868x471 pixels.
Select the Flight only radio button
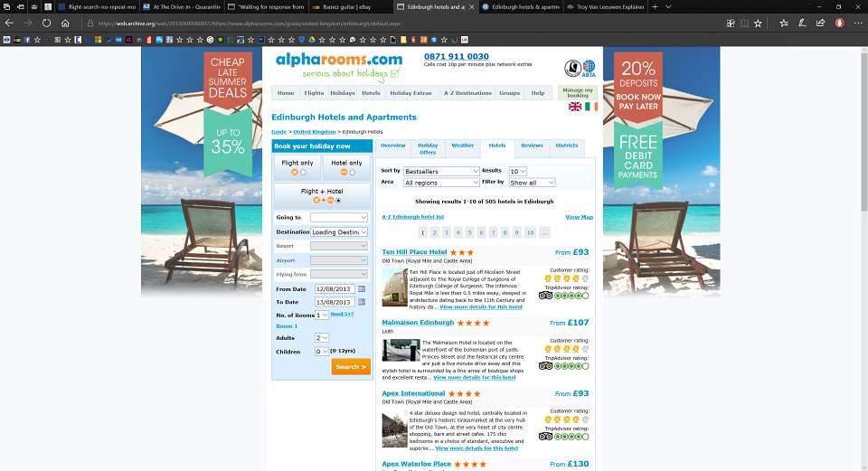[x=303, y=172]
